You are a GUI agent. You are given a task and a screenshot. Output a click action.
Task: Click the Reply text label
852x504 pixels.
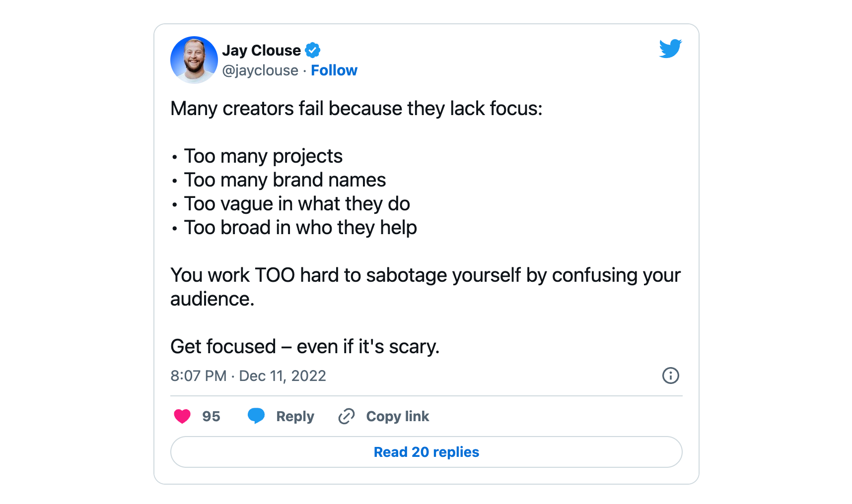[295, 416]
